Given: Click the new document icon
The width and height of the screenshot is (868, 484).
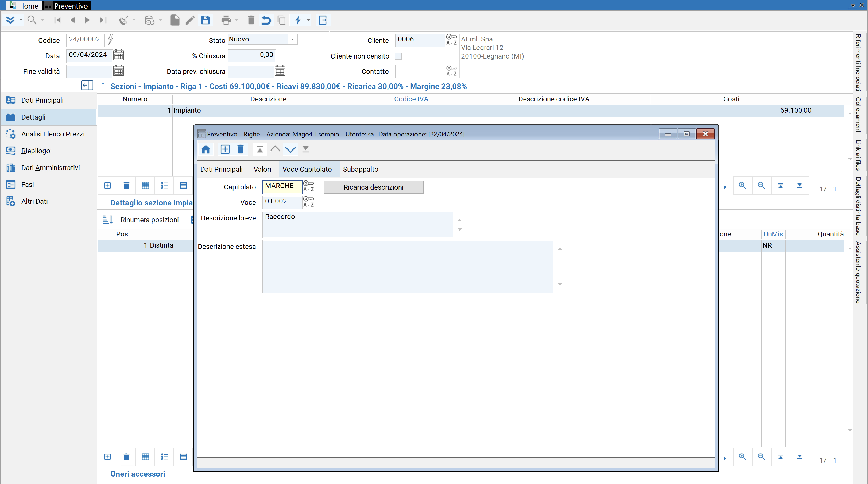Looking at the screenshot, I should 175,20.
